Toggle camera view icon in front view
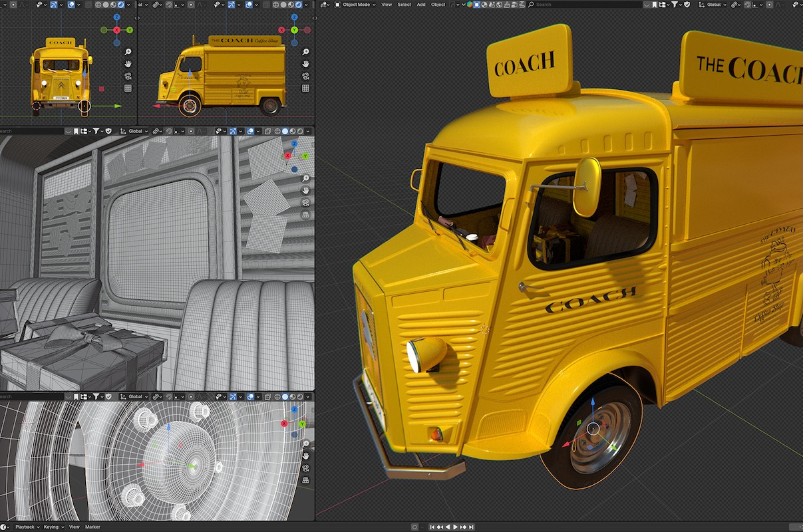803x532 pixels. pyautogui.click(x=128, y=76)
